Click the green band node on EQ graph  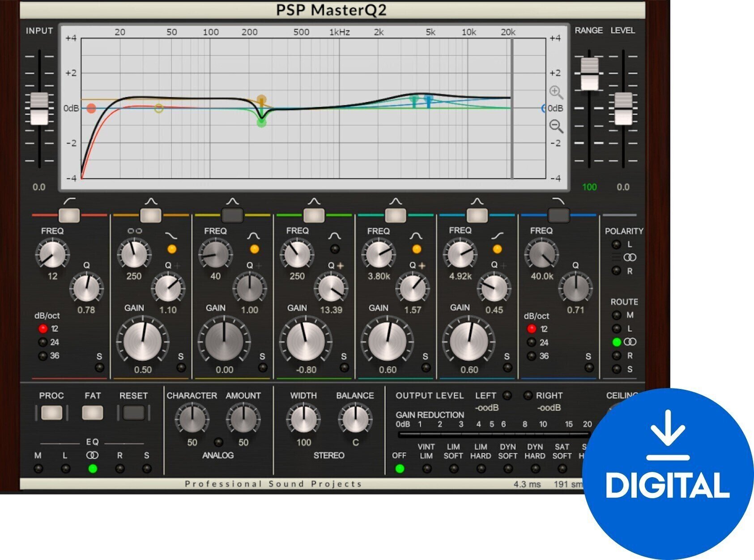[x=261, y=122]
